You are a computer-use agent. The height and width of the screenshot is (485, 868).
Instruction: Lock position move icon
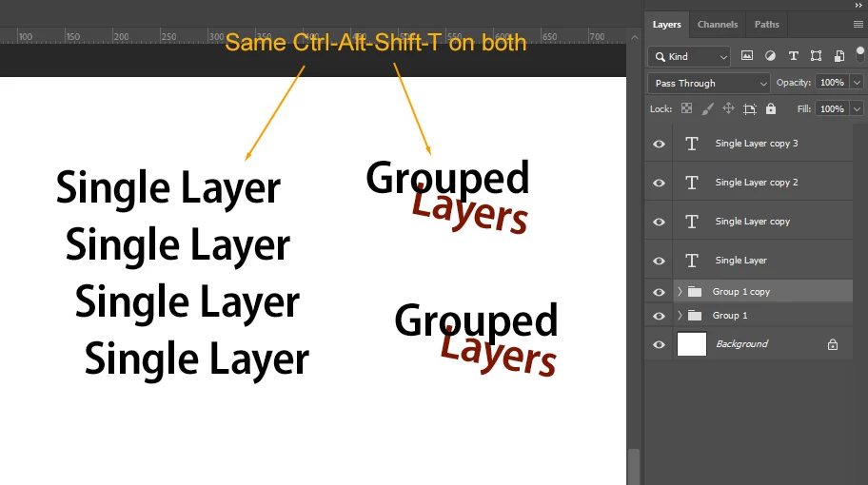tap(728, 108)
